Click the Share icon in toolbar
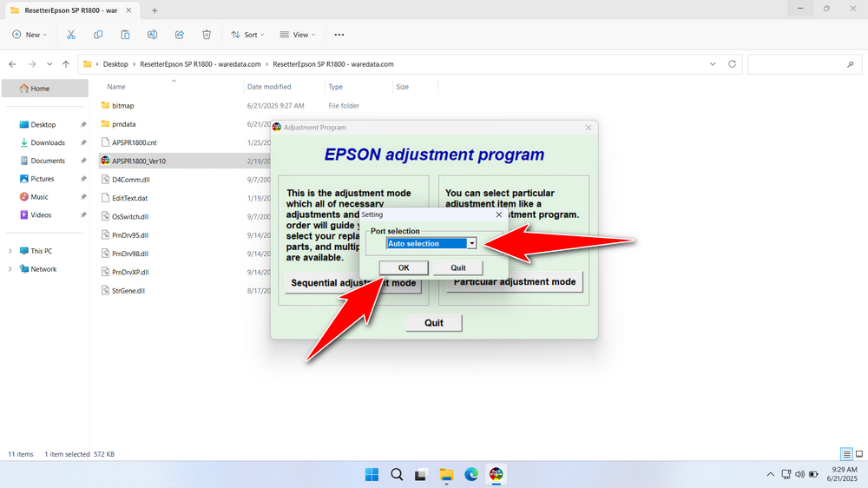Viewport: 868px width, 488px height. (x=180, y=35)
